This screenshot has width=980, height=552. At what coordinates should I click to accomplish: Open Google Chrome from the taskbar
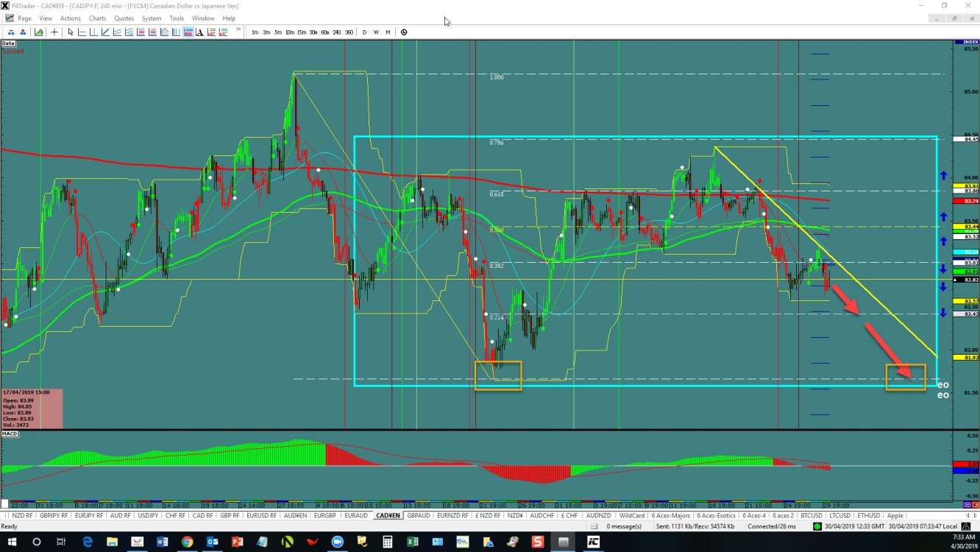[187, 542]
